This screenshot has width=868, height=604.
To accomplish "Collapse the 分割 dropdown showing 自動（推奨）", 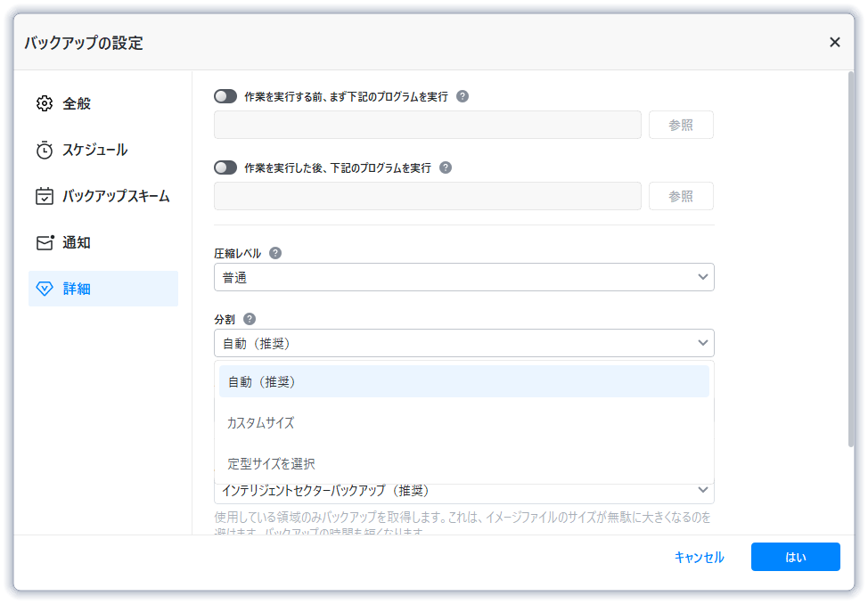I will (x=463, y=343).
